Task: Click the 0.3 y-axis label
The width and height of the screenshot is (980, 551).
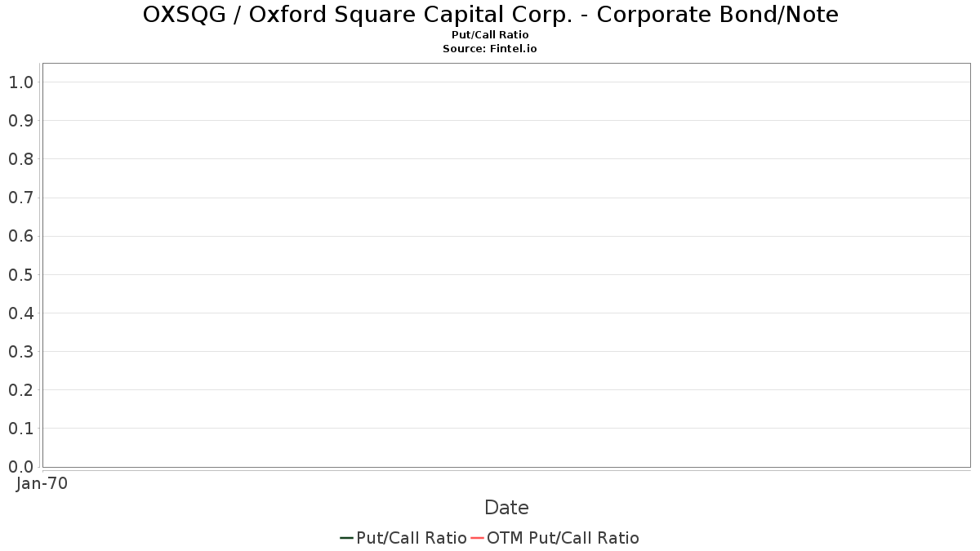Action: [20, 352]
